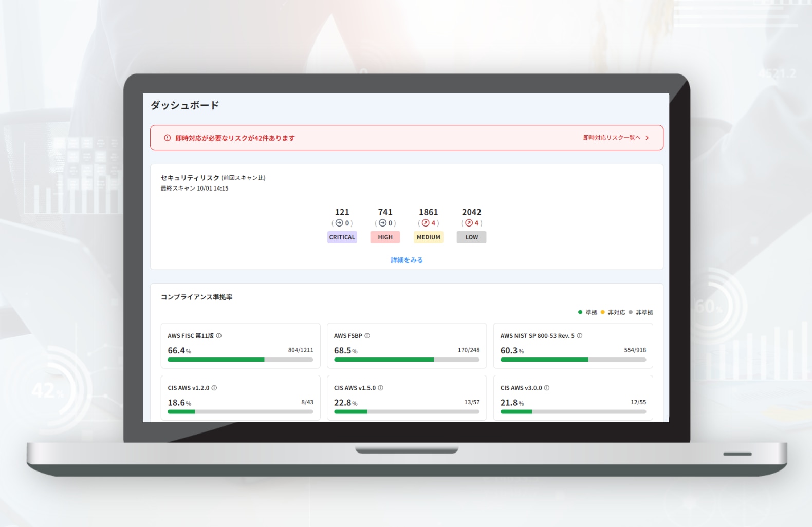Click the green 準拠 legend dot
Image resolution: width=812 pixels, height=527 pixels.
[580, 312]
